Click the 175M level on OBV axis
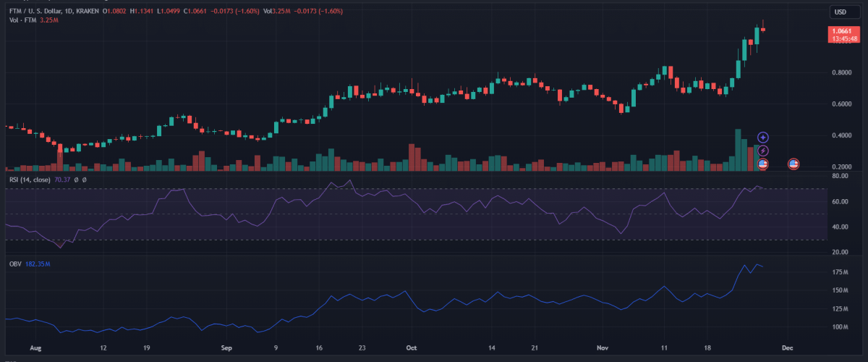The width and height of the screenshot is (868, 362). click(x=840, y=272)
